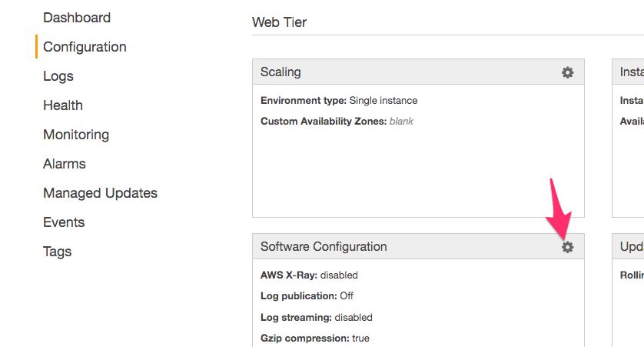Open the Managed Updates page
Viewport: 644px width, 347px height.
pos(100,193)
